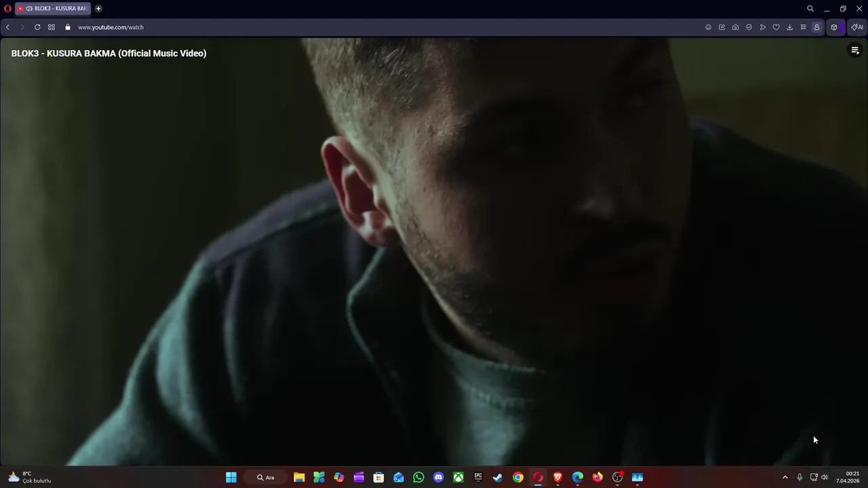This screenshot has height=488, width=868.
Task: Open the privacy protection shield
Action: click(749, 27)
